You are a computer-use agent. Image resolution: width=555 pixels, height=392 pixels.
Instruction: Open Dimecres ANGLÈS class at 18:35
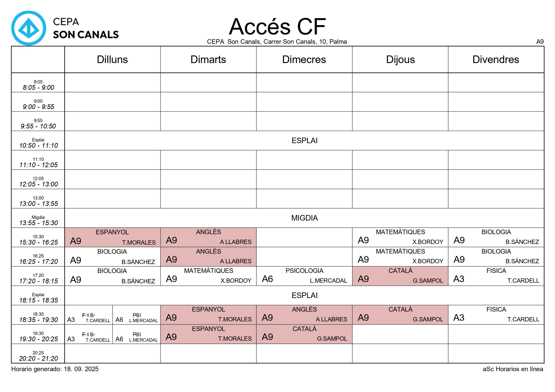(x=304, y=314)
